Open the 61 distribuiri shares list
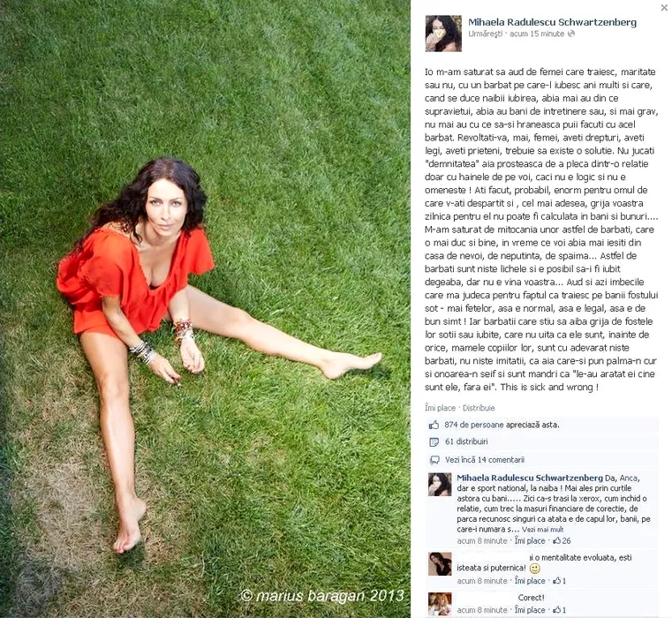This screenshot has width=672, height=618. (x=466, y=441)
